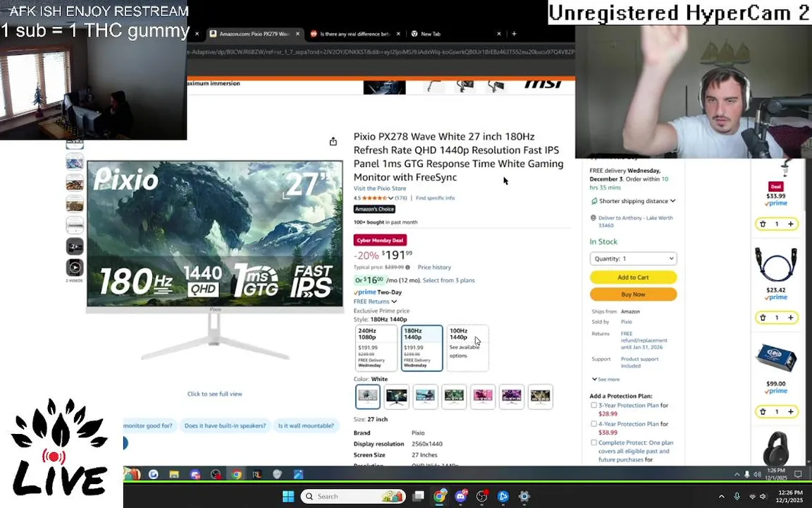Image resolution: width=812 pixels, height=508 pixels.
Task: Show hidden icons in the bottom system tray
Action: click(x=721, y=497)
